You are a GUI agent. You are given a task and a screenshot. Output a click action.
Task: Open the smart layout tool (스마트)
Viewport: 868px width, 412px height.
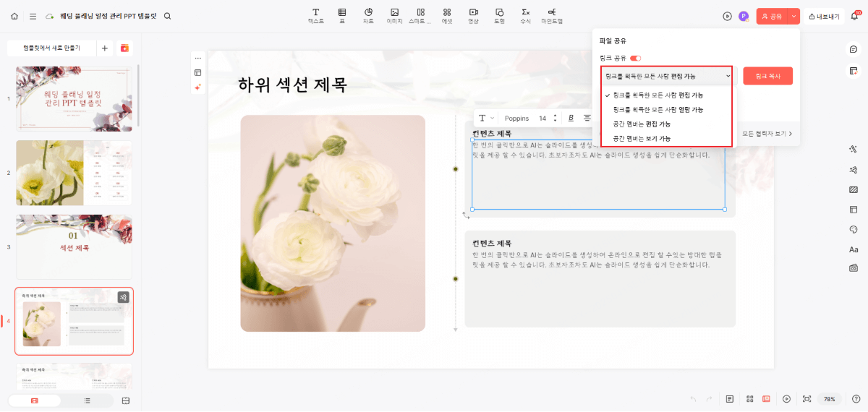420,16
